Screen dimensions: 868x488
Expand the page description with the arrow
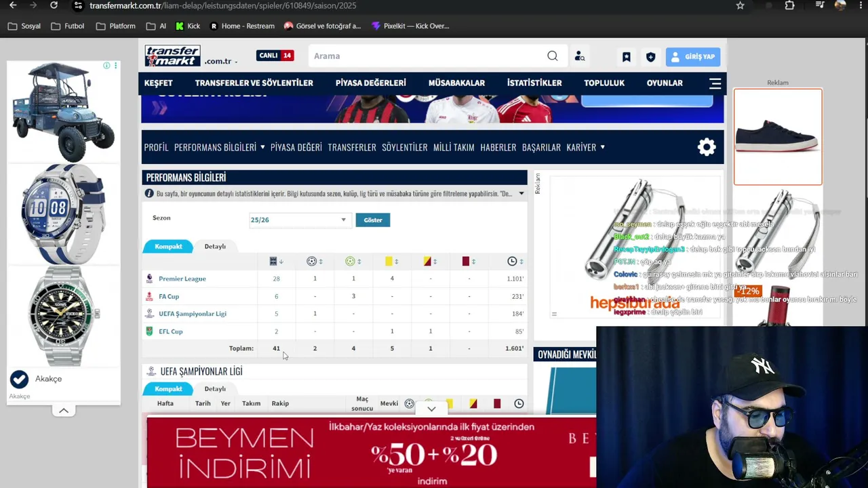[x=521, y=194]
